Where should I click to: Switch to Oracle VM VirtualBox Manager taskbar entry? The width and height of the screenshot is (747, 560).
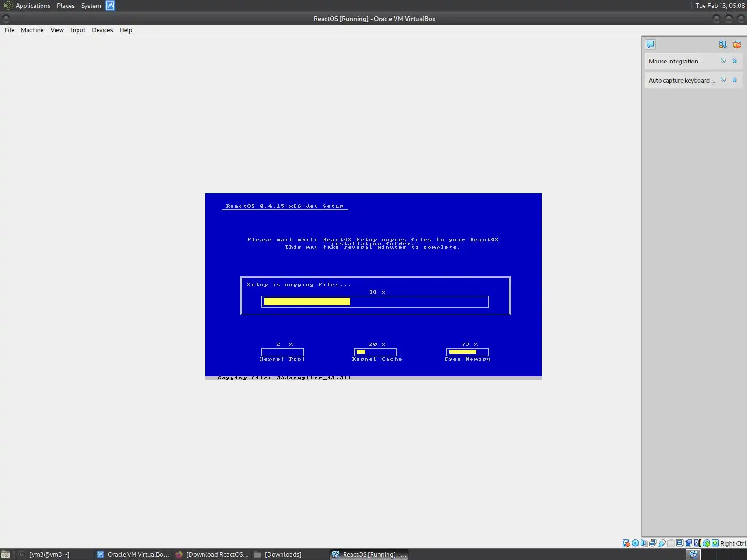pyautogui.click(x=133, y=554)
